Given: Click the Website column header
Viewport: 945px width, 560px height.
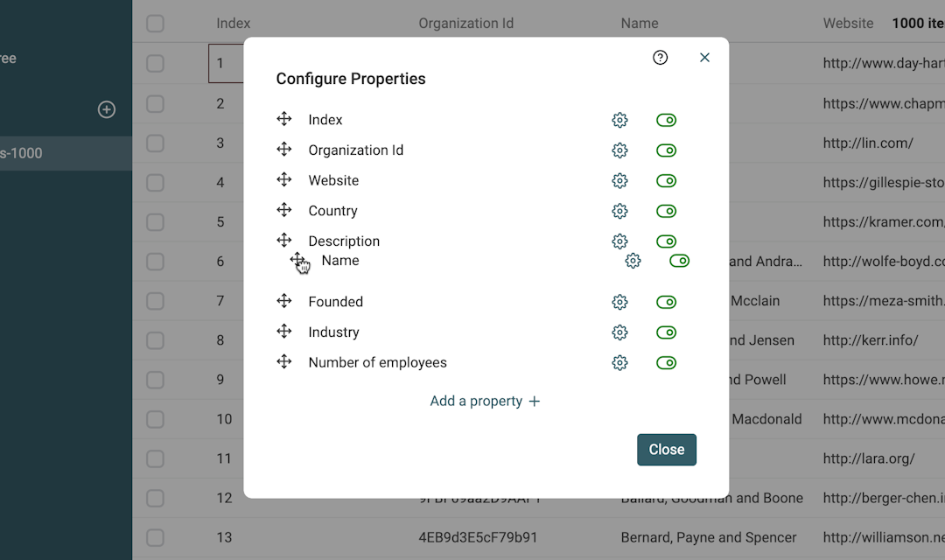Looking at the screenshot, I should [x=848, y=24].
